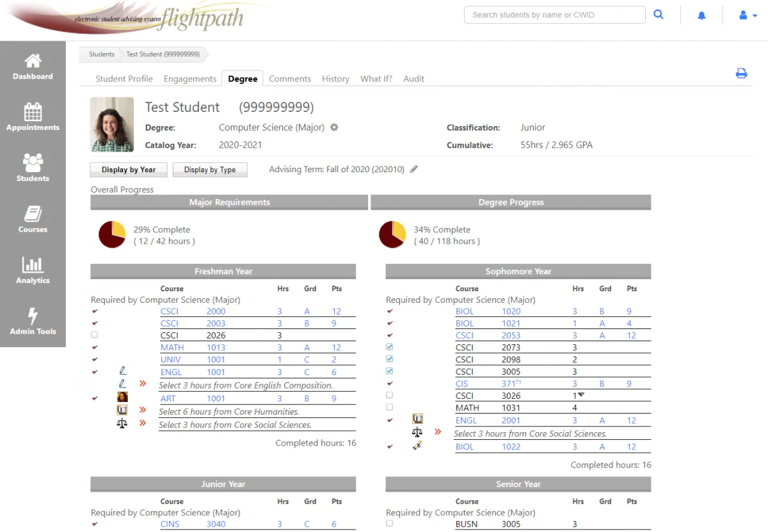Click scales icon in Freshman Social Sciences row

(x=122, y=423)
